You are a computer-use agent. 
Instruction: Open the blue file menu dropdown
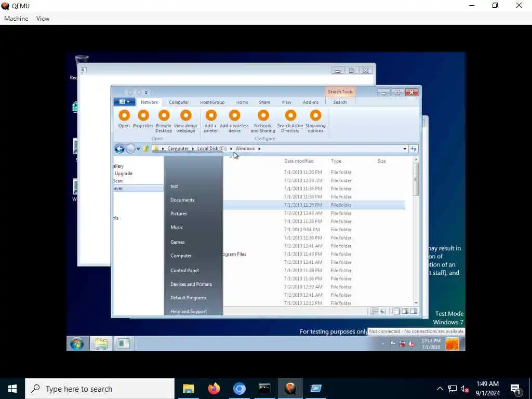coord(124,102)
